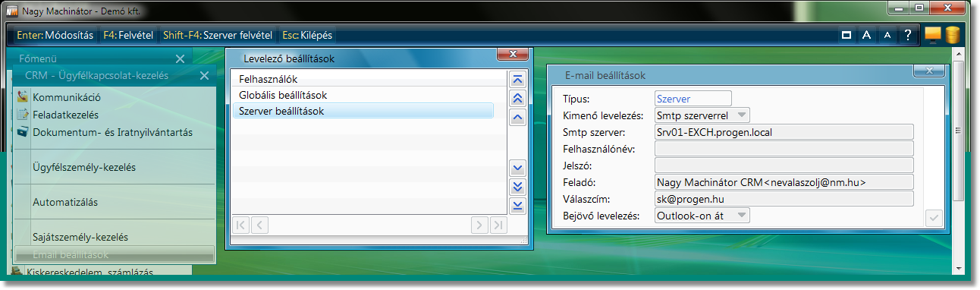Click the Felhasználónév input field
The image size is (980, 290).
click(x=784, y=149)
